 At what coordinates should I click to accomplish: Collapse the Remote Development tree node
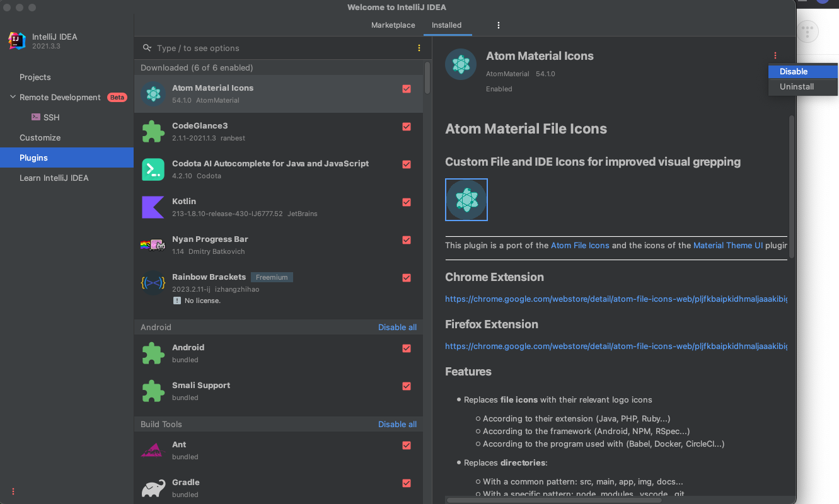point(13,97)
